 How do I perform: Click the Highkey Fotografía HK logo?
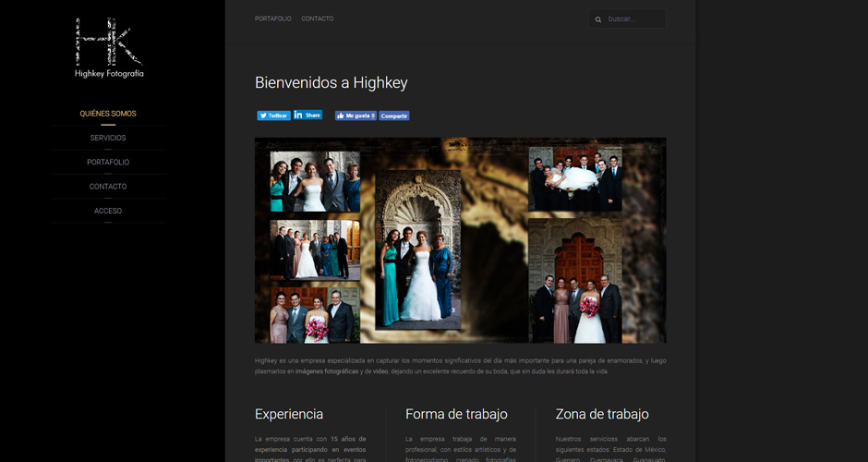pos(108,46)
